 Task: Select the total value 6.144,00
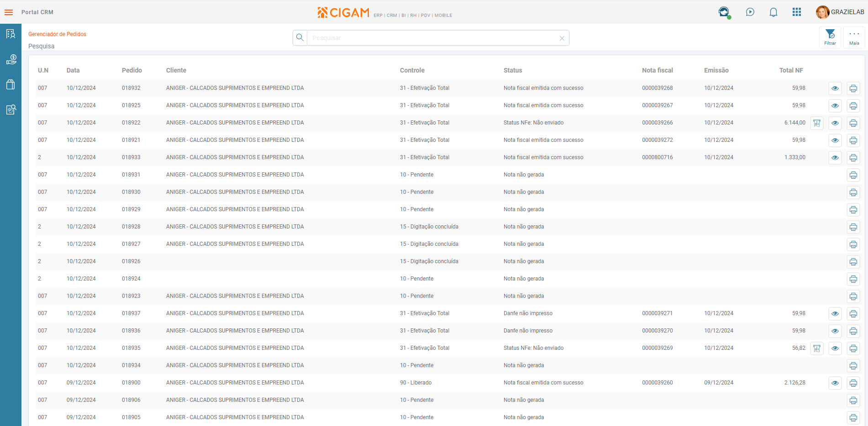(795, 123)
